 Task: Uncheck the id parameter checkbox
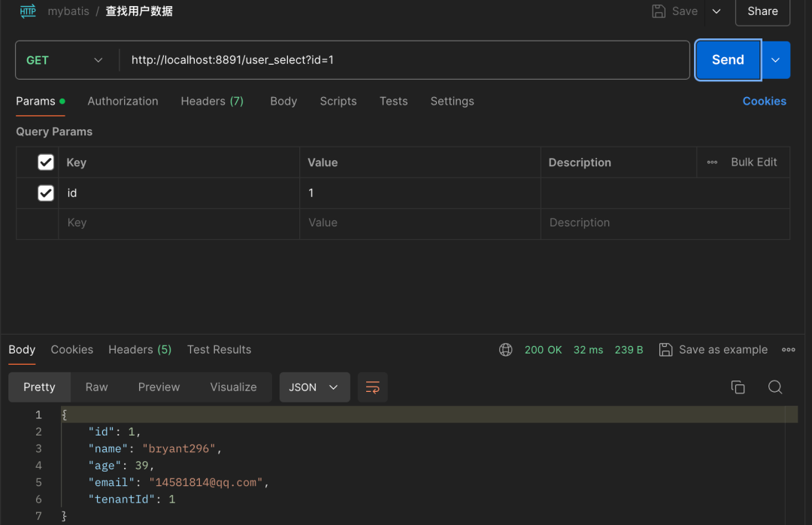(x=46, y=193)
